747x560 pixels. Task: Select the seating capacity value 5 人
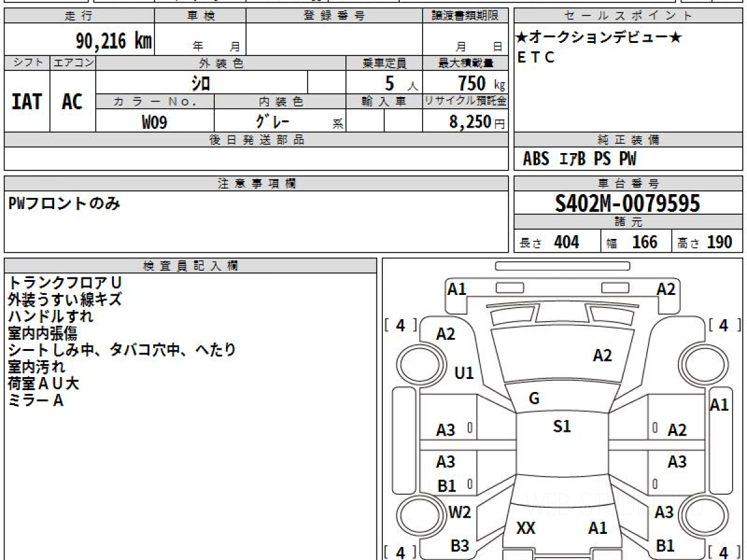(x=401, y=83)
